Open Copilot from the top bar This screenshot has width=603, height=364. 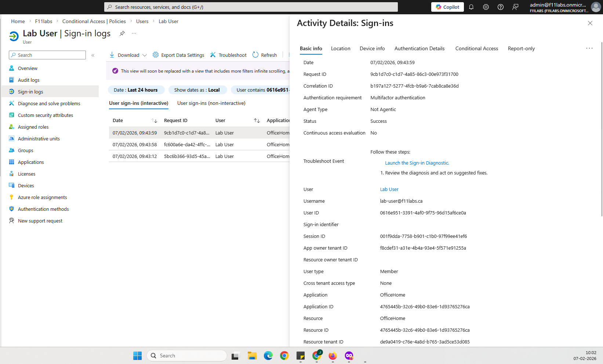tap(447, 7)
